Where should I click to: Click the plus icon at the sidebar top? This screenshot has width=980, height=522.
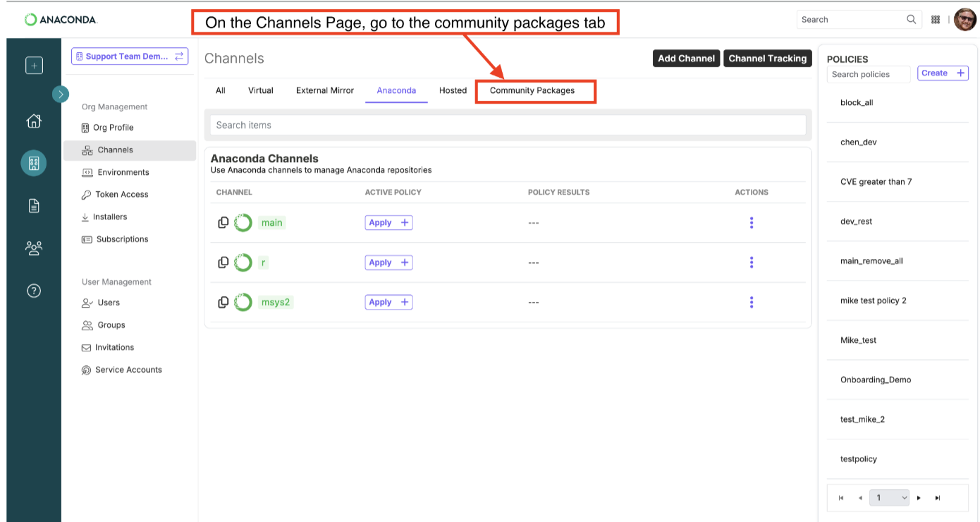(33, 64)
